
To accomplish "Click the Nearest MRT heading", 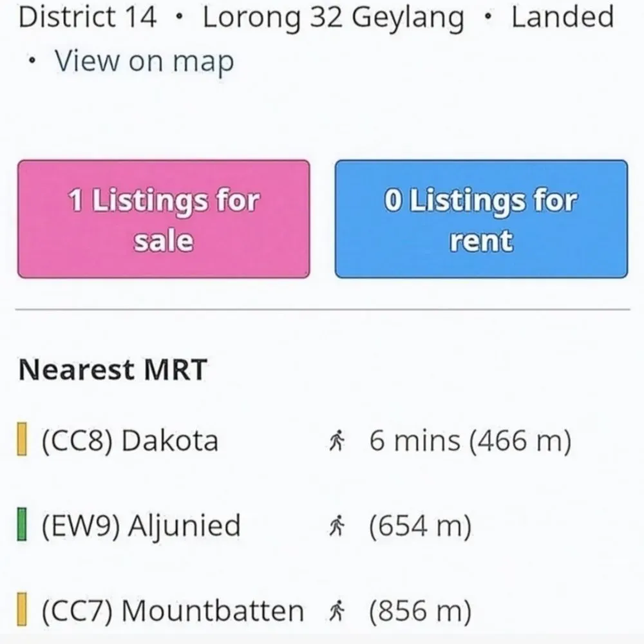I will click(x=113, y=370).
